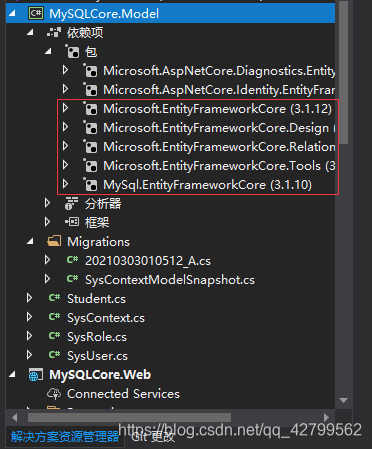Expand SysContextModelSnapshot.cs file node

(48, 279)
